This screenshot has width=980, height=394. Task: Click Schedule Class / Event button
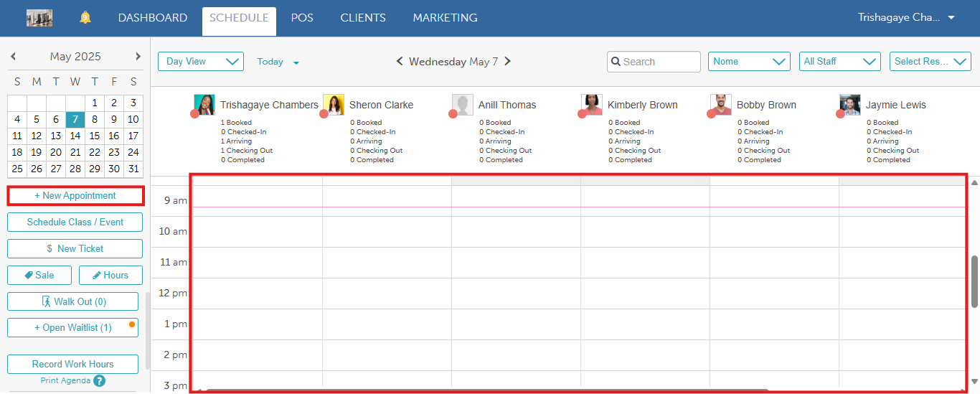[75, 222]
